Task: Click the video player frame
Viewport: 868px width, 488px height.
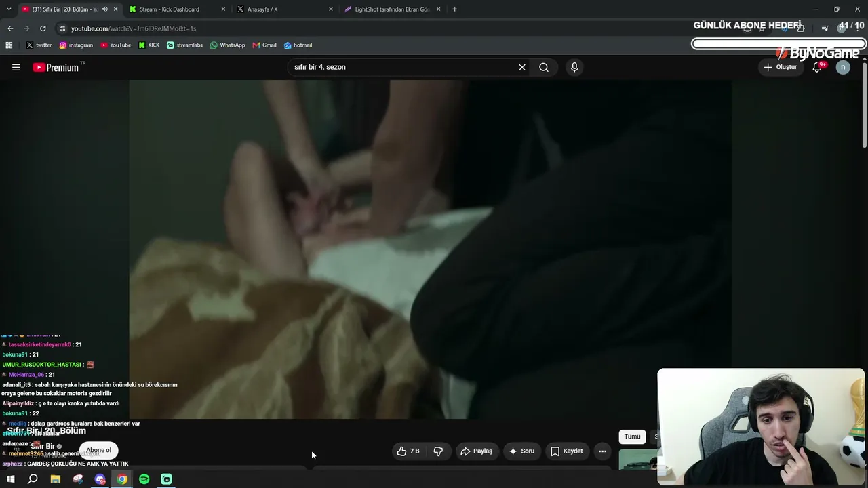Action: coord(430,249)
